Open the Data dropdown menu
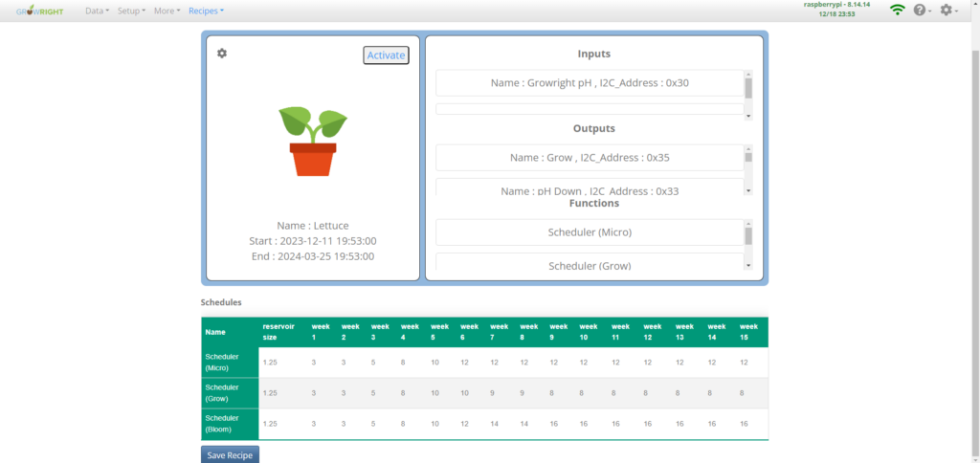980x463 pixels. pyautogui.click(x=97, y=11)
